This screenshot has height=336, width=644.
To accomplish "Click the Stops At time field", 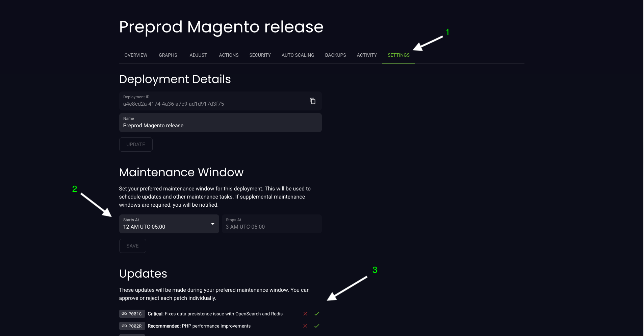I will tap(272, 224).
